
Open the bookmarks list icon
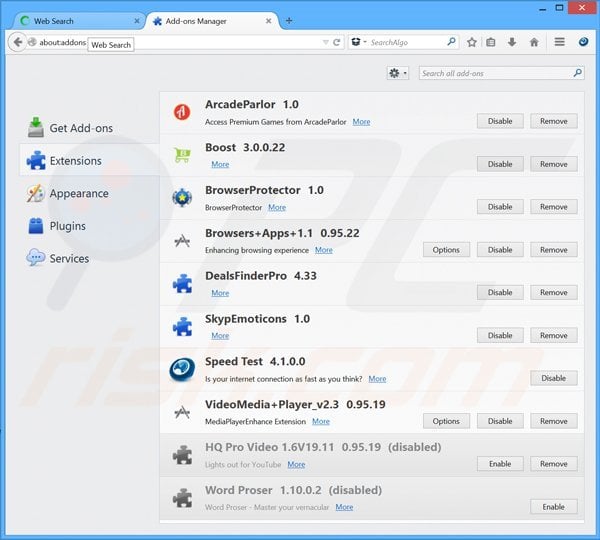(x=491, y=42)
